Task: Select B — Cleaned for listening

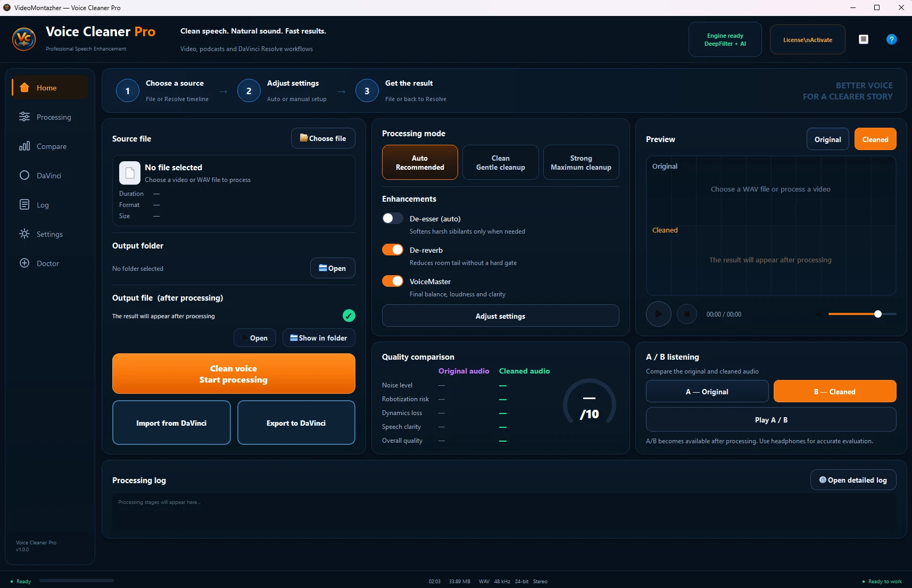Action: pos(835,392)
